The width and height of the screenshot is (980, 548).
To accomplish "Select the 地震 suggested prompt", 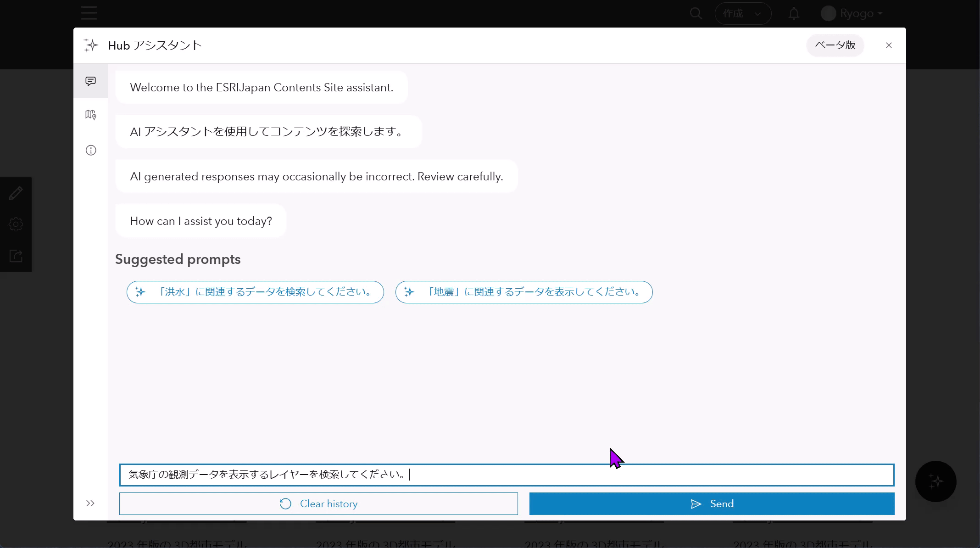I will (523, 292).
